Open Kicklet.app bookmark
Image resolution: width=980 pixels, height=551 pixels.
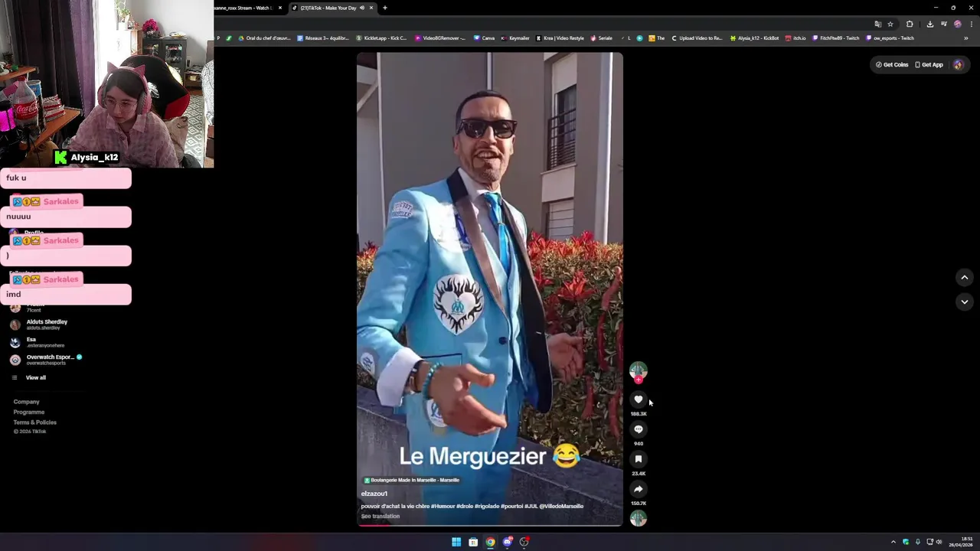tap(381, 38)
